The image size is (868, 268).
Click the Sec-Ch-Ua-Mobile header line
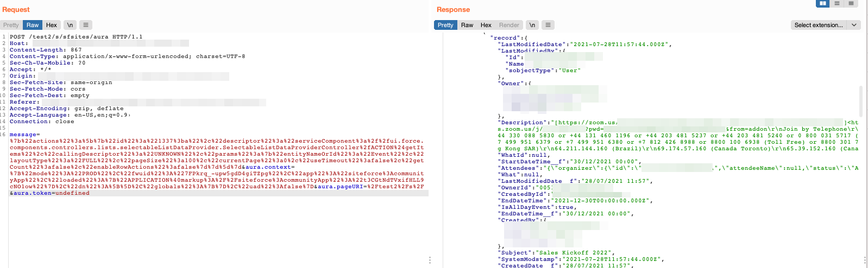click(x=47, y=63)
